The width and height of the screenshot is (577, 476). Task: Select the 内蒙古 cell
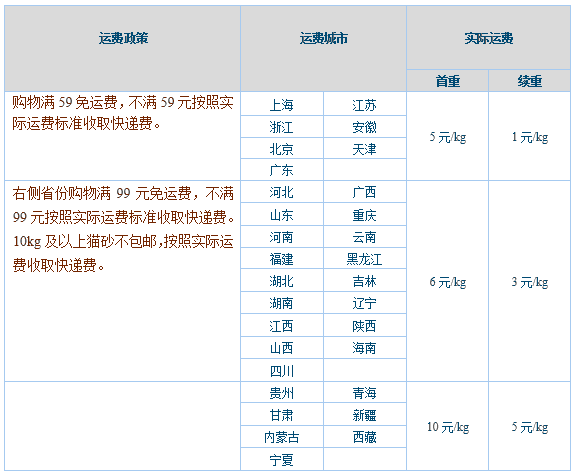[282, 437]
